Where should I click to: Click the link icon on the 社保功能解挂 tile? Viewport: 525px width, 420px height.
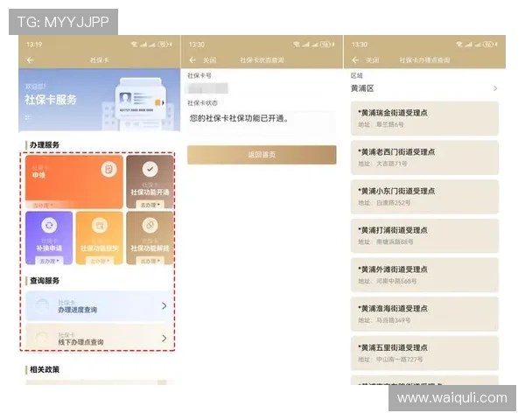[x=150, y=226]
